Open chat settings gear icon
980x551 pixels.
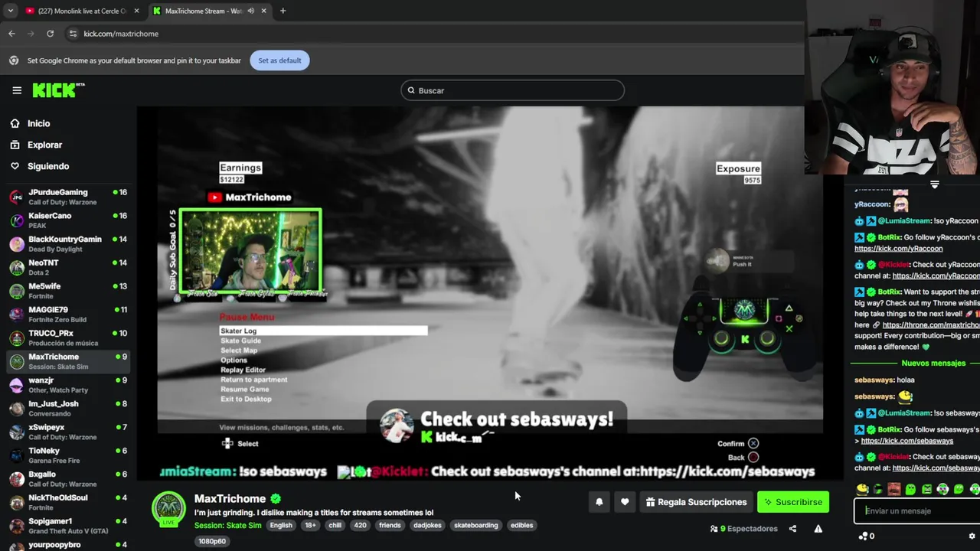click(972, 536)
